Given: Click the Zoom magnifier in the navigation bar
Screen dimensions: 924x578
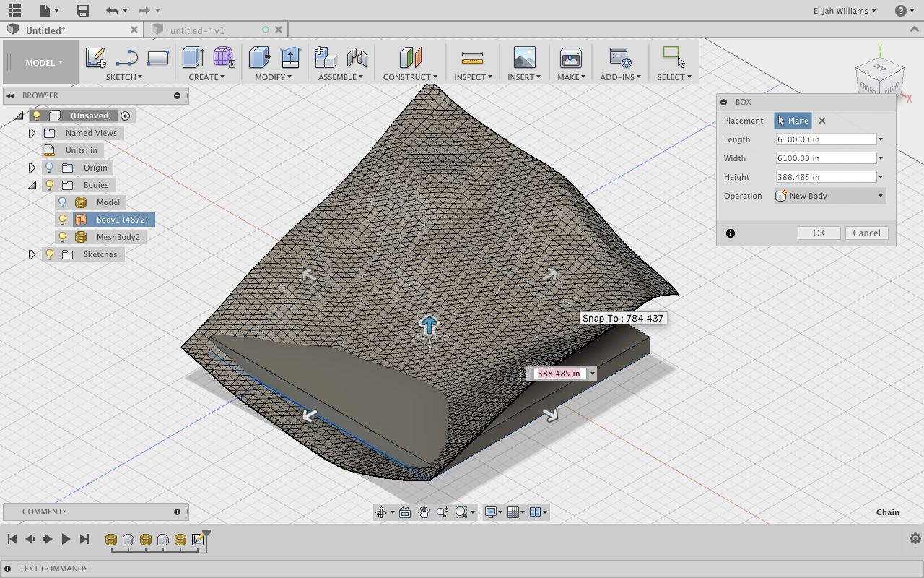Looking at the screenshot, I should coord(442,512).
